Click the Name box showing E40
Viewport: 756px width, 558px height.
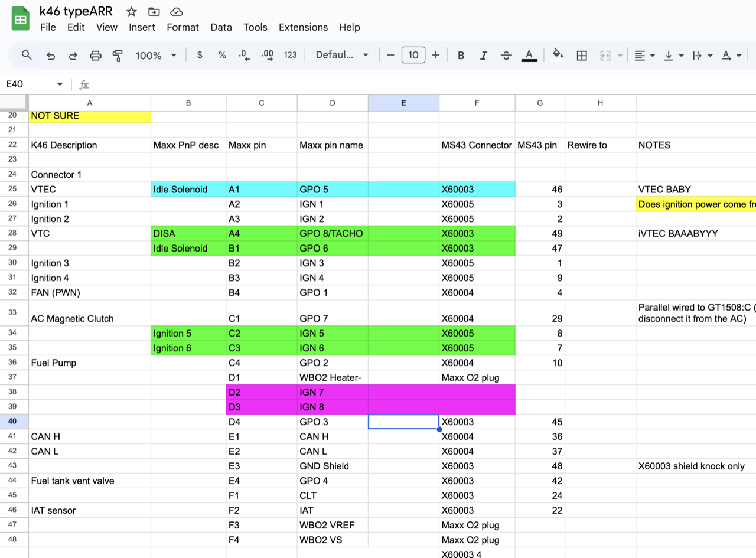[34, 84]
